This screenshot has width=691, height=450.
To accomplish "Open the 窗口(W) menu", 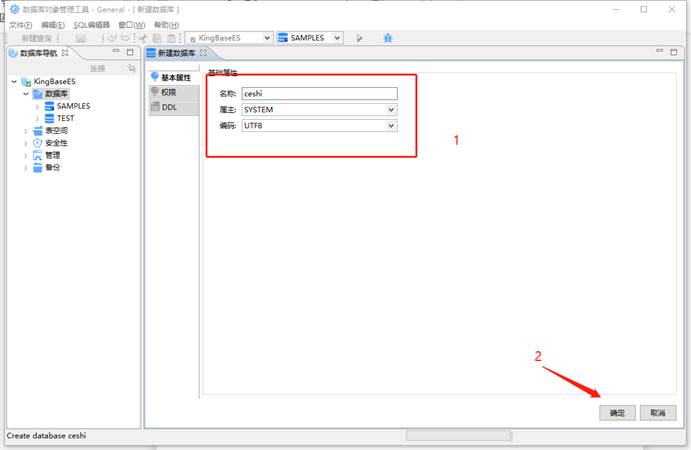I will (131, 25).
